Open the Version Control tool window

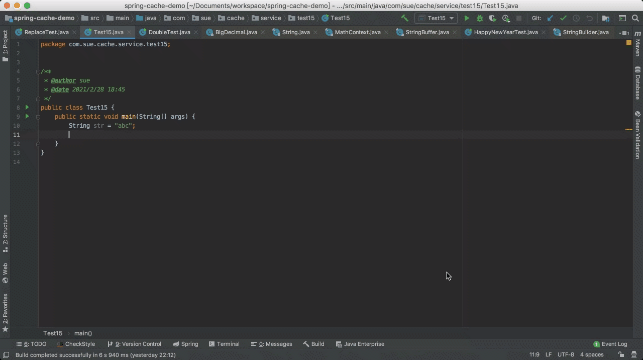(x=134, y=344)
